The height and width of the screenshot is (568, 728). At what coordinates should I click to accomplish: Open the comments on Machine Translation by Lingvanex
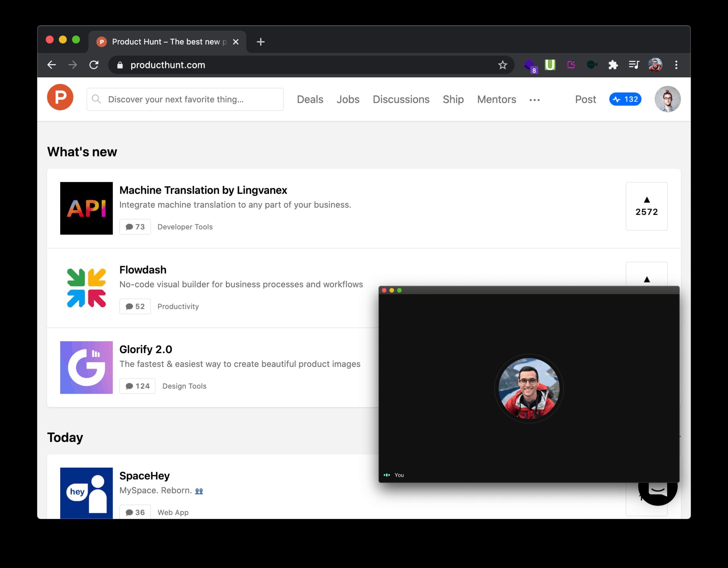135,226
